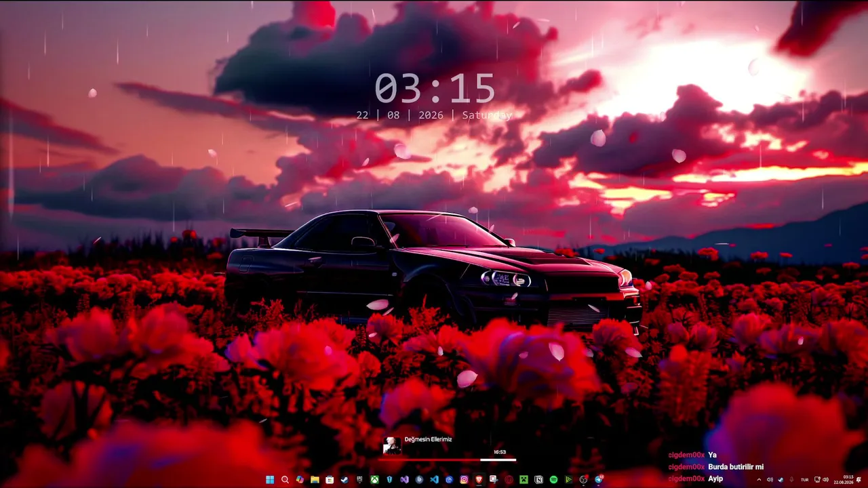Click the chat message 'Burda butirilir mi'
Screen dimensions: 868x488
tap(736, 467)
